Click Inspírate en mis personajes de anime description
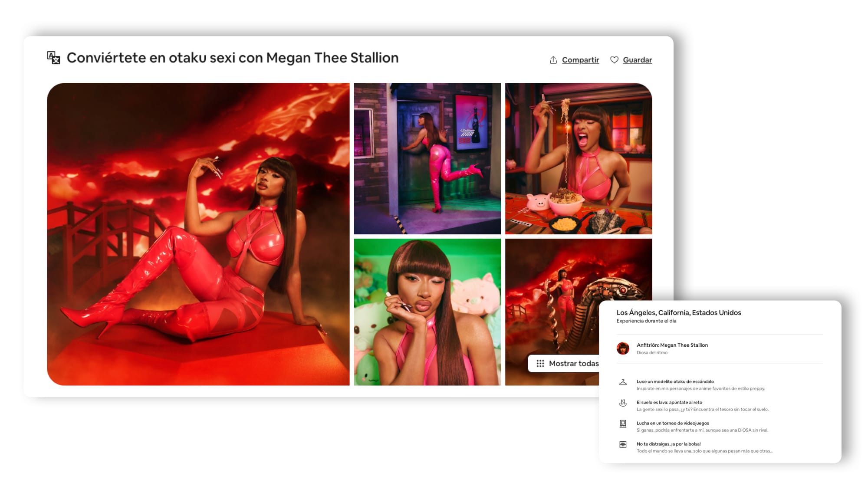 [x=700, y=389]
